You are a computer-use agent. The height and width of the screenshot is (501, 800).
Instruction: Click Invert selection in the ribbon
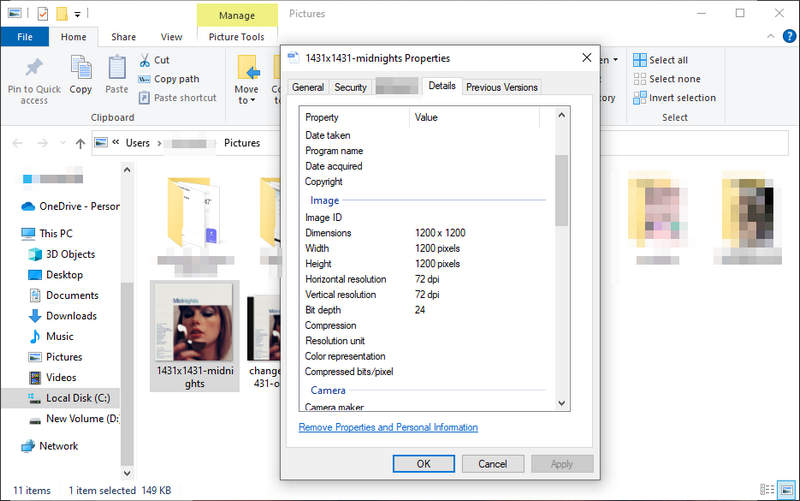point(639,98)
